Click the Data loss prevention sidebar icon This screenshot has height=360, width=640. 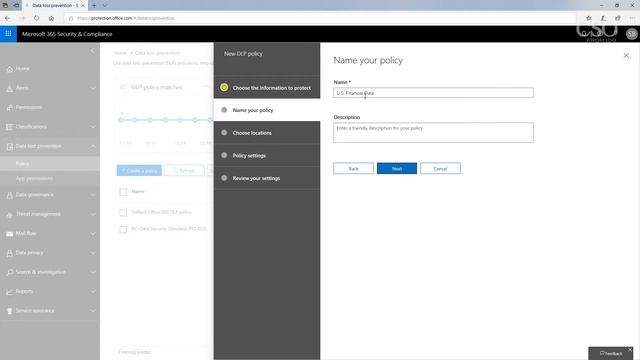[10, 146]
